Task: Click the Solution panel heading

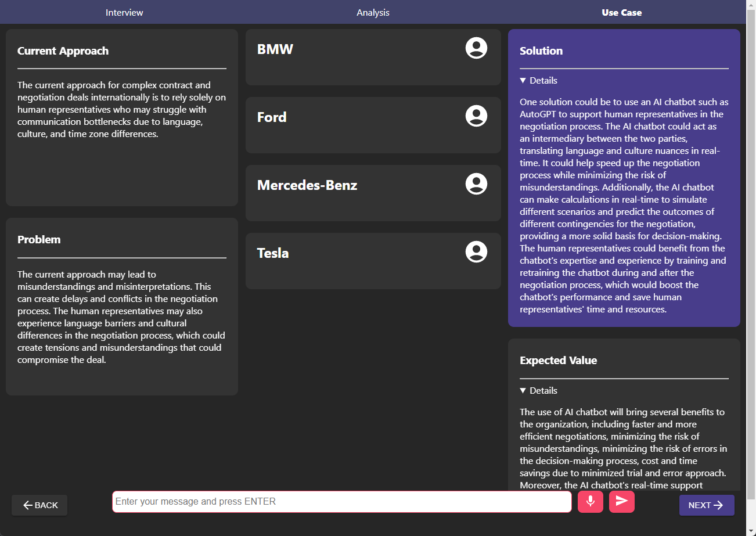Action: click(541, 51)
